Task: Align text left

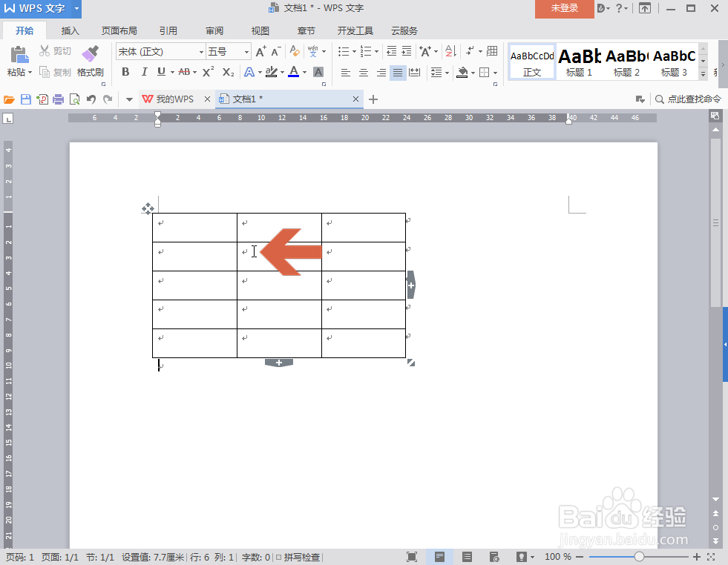Action: pos(345,73)
